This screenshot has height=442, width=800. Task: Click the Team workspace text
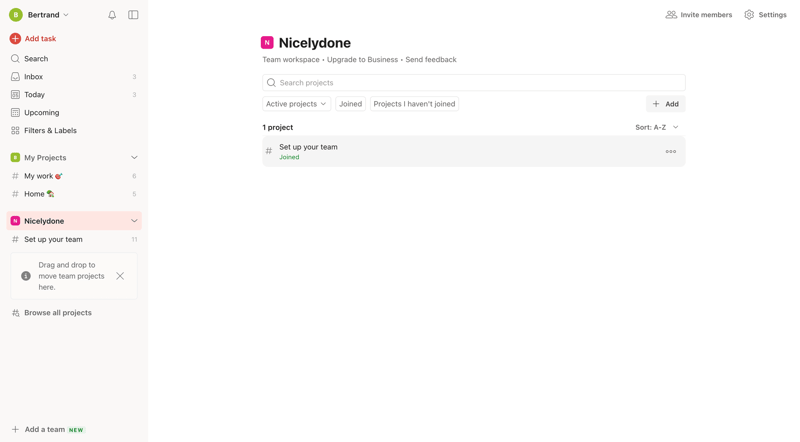point(291,60)
